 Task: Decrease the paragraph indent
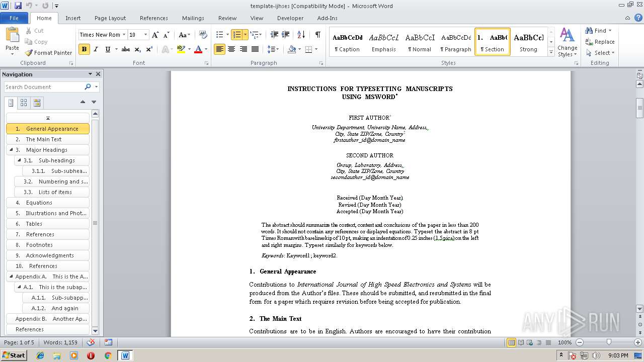(274, 35)
